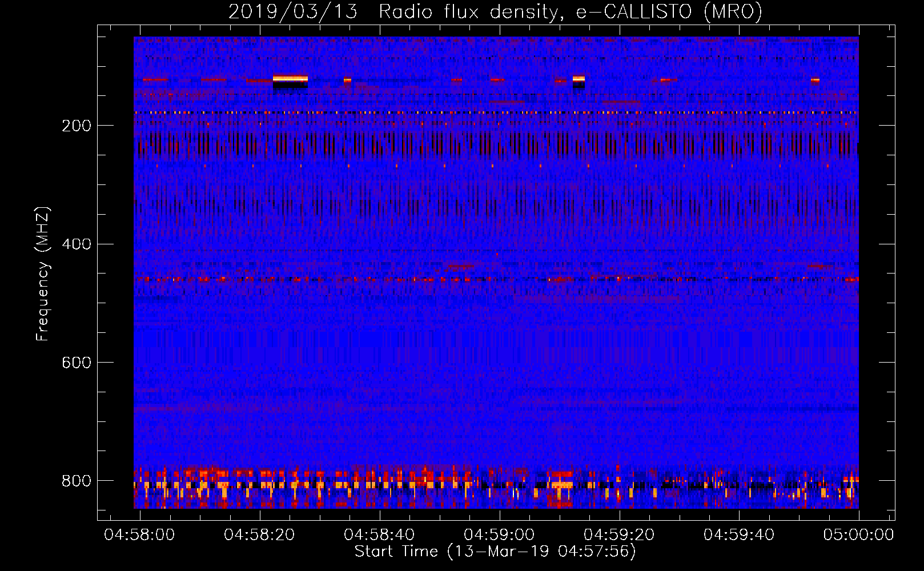924x571 pixels.
Task: Click the 600 frequency tick label
Action: (76, 363)
